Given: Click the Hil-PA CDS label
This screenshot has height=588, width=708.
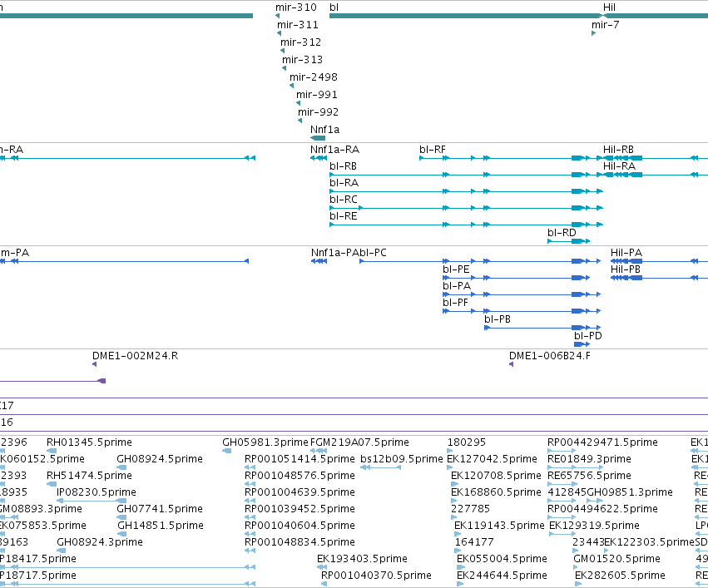Looking at the screenshot, I should (626, 253).
